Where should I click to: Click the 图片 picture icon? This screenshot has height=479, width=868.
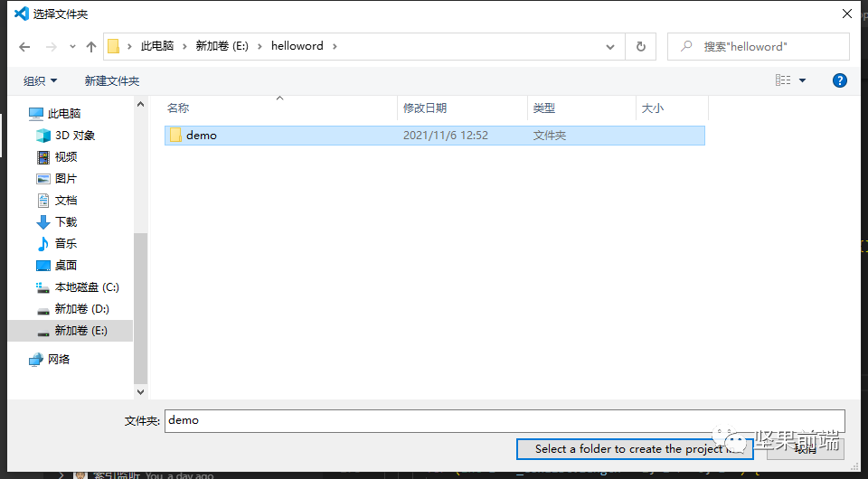[43, 179]
